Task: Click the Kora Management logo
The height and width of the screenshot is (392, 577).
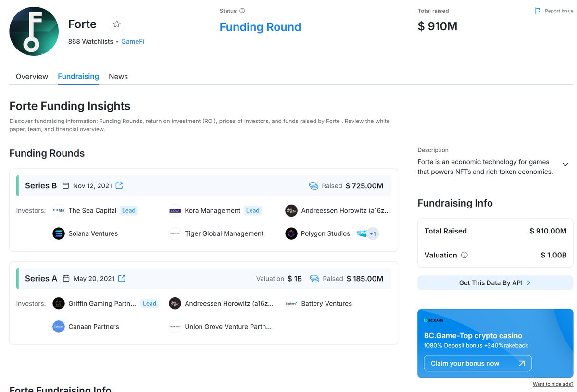Action: (175, 210)
